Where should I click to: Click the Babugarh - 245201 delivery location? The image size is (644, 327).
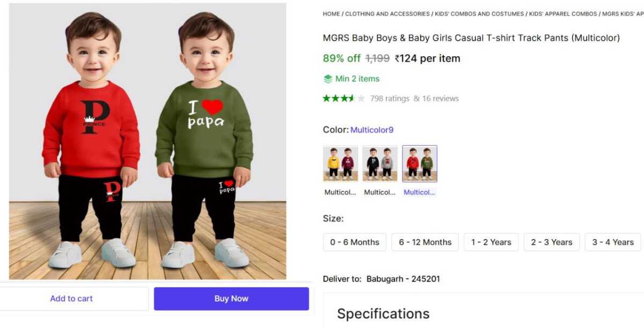click(x=403, y=279)
